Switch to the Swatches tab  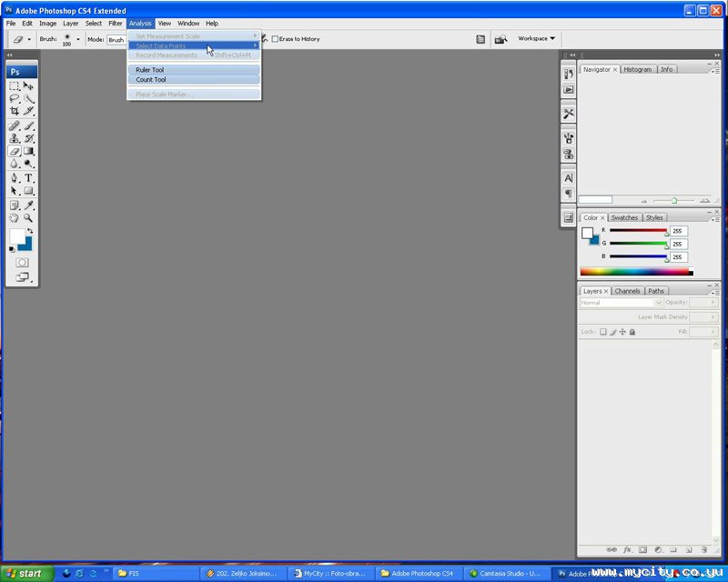click(624, 217)
